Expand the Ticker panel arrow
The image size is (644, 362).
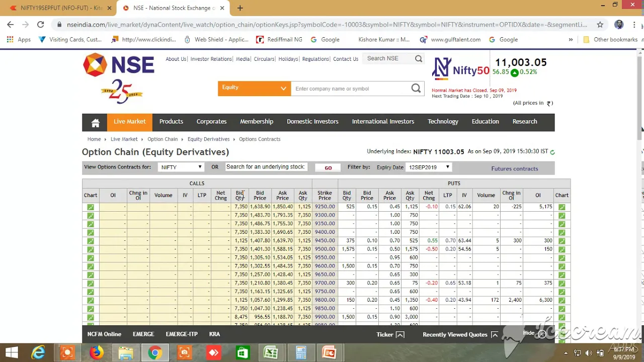click(x=400, y=334)
